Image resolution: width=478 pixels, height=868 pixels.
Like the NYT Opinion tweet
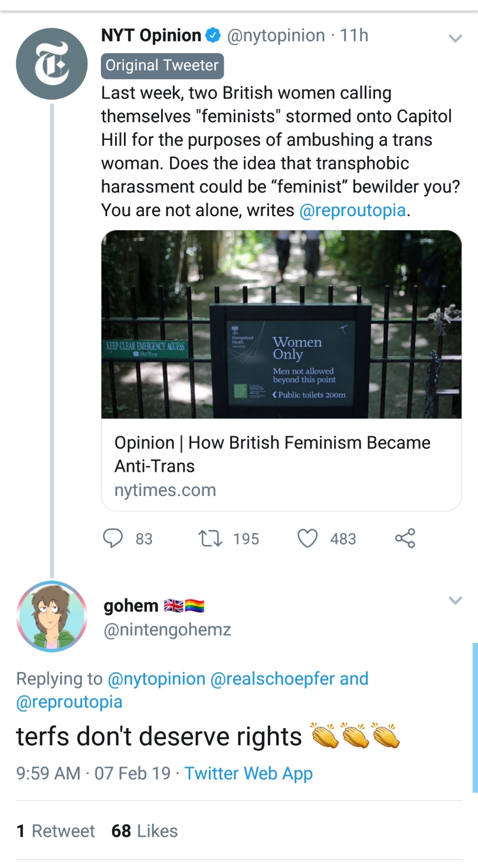(x=307, y=538)
